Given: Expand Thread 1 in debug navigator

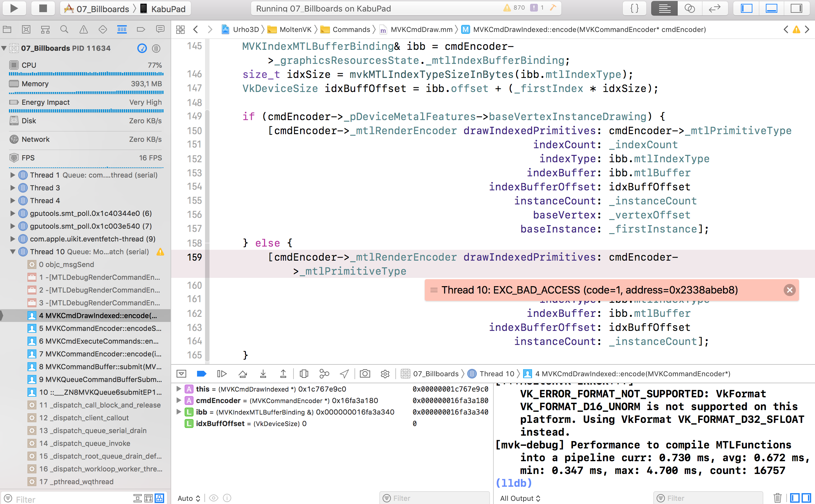Looking at the screenshot, I should click(x=13, y=175).
